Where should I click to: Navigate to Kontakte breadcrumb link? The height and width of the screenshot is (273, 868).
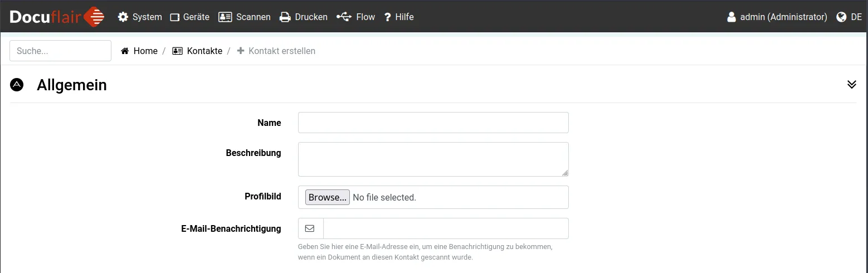[x=204, y=51]
